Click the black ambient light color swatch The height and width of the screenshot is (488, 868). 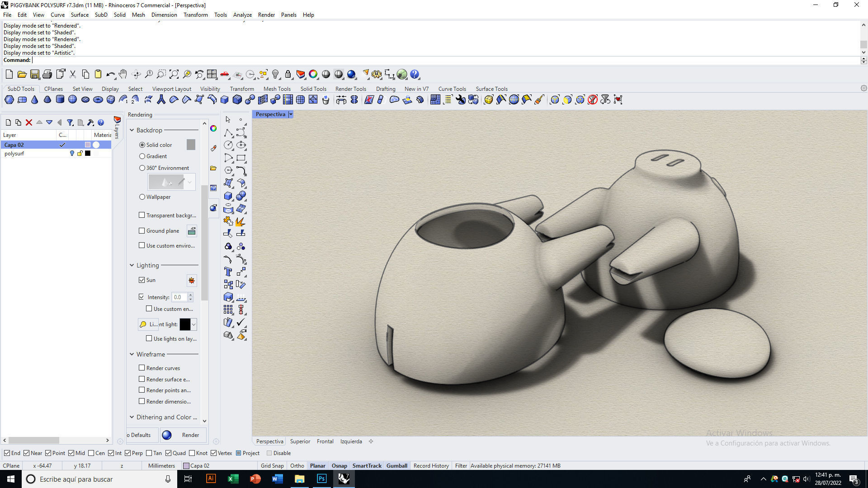point(185,324)
